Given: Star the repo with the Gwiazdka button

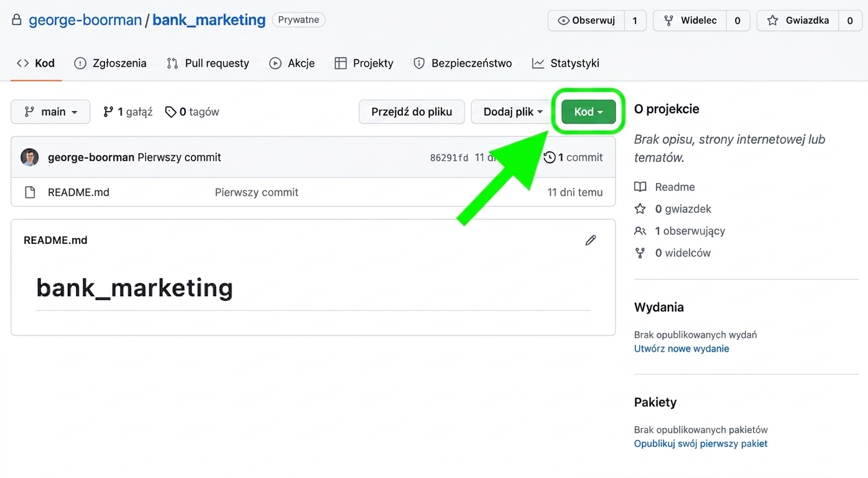Looking at the screenshot, I should point(798,21).
